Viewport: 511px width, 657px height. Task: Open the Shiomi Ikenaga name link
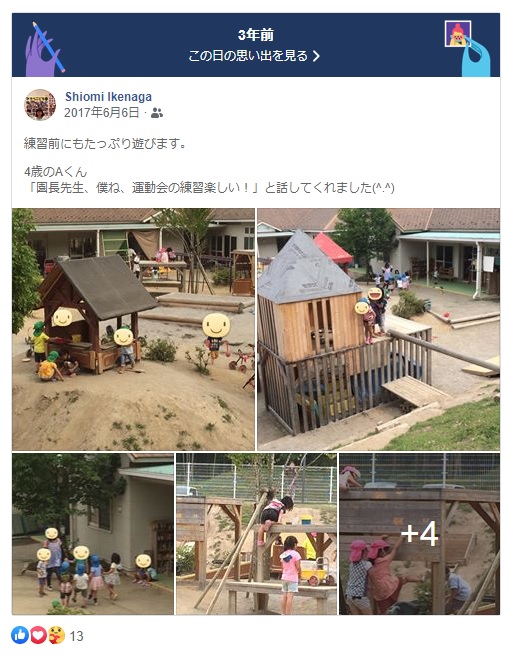tap(108, 97)
